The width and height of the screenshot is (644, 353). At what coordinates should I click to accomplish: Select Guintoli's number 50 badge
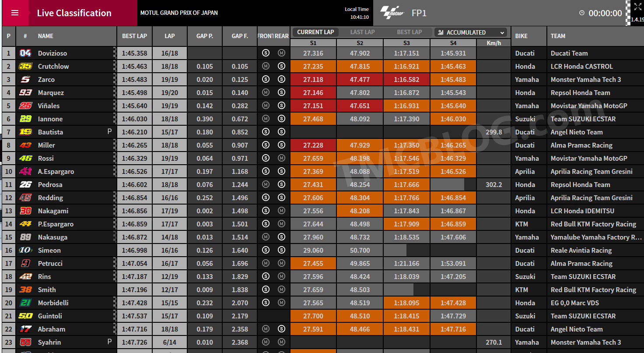click(x=25, y=316)
